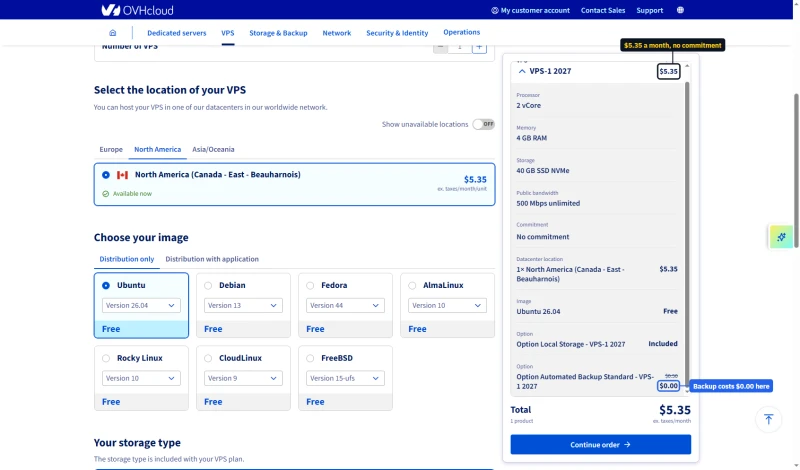Open the VPS menu item
Screen dimensions: 800x470
(228, 33)
